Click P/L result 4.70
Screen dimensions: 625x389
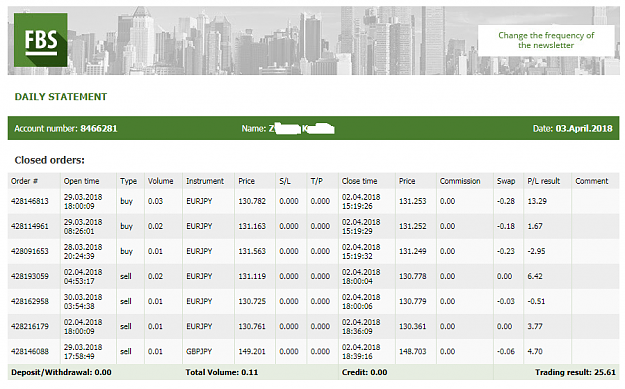(535, 352)
